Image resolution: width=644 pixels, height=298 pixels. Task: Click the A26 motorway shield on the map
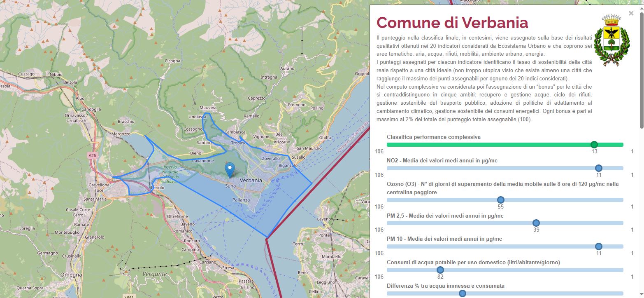click(x=92, y=155)
